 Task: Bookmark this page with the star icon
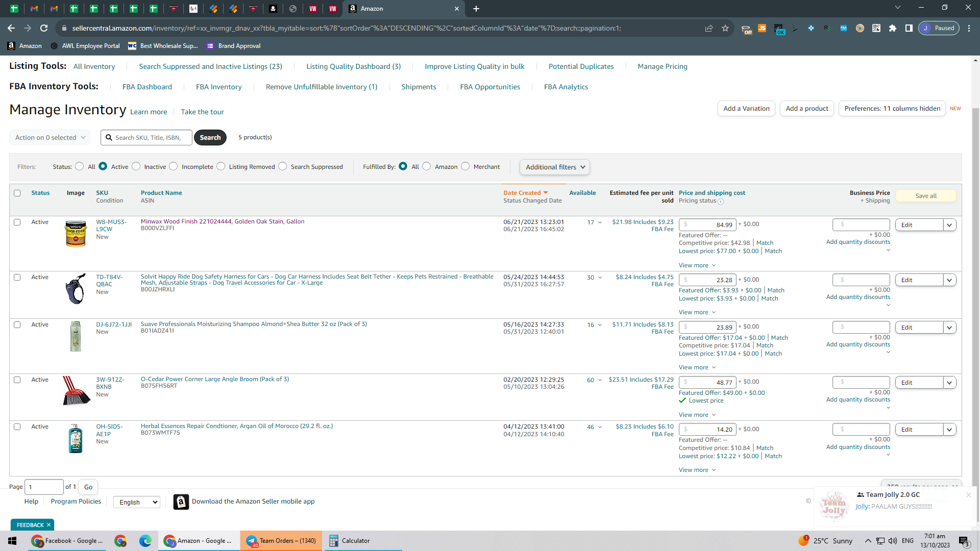click(x=725, y=28)
